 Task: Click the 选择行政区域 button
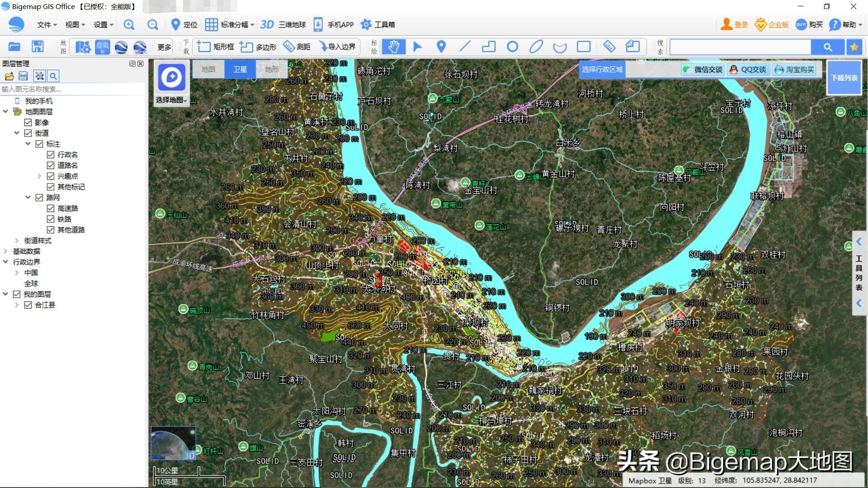point(602,70)
